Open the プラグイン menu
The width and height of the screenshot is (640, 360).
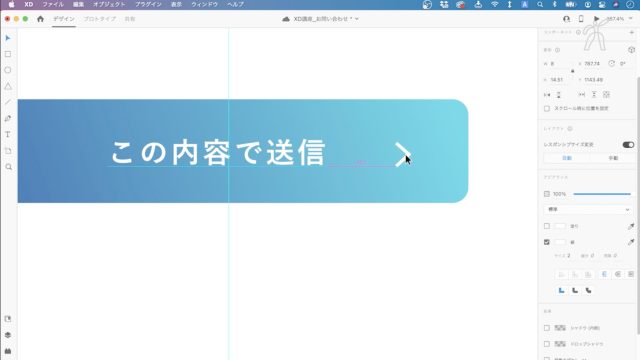point(148,4)
